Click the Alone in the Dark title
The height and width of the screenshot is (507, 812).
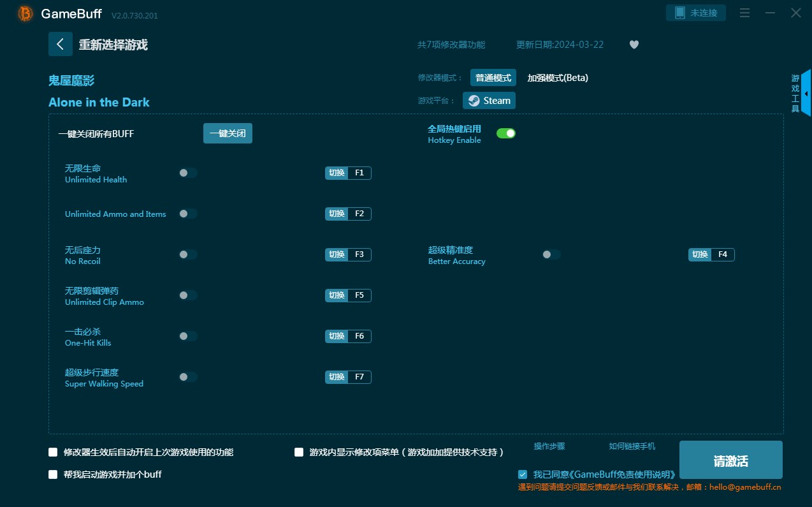click(x=99, y=102)
